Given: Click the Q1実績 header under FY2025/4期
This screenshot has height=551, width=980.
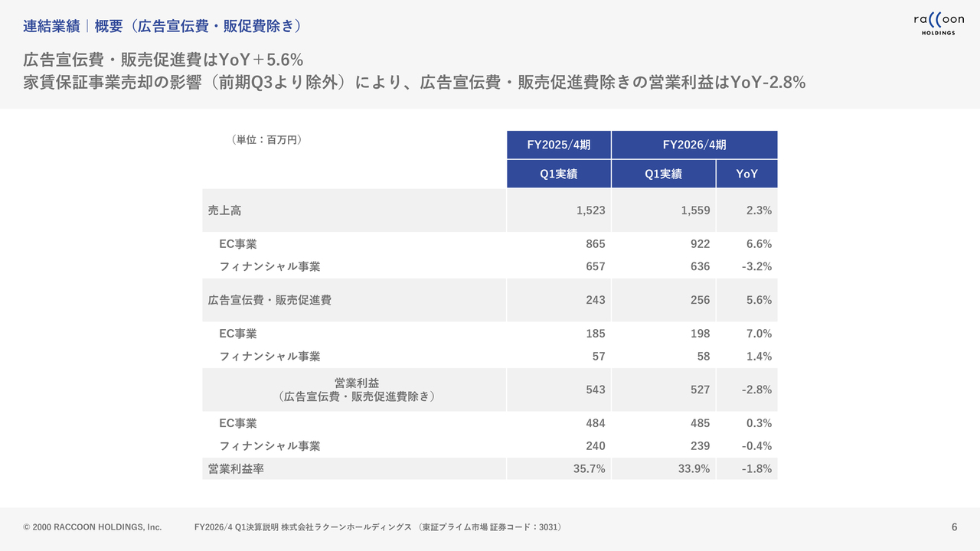Looking at the screenshot, I should point(559,174).
